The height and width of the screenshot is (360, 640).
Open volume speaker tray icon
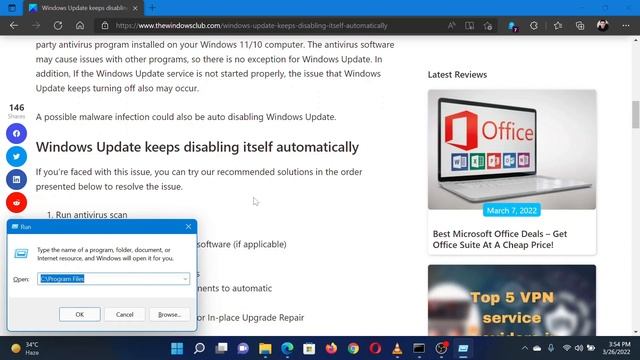coord(579,348)
